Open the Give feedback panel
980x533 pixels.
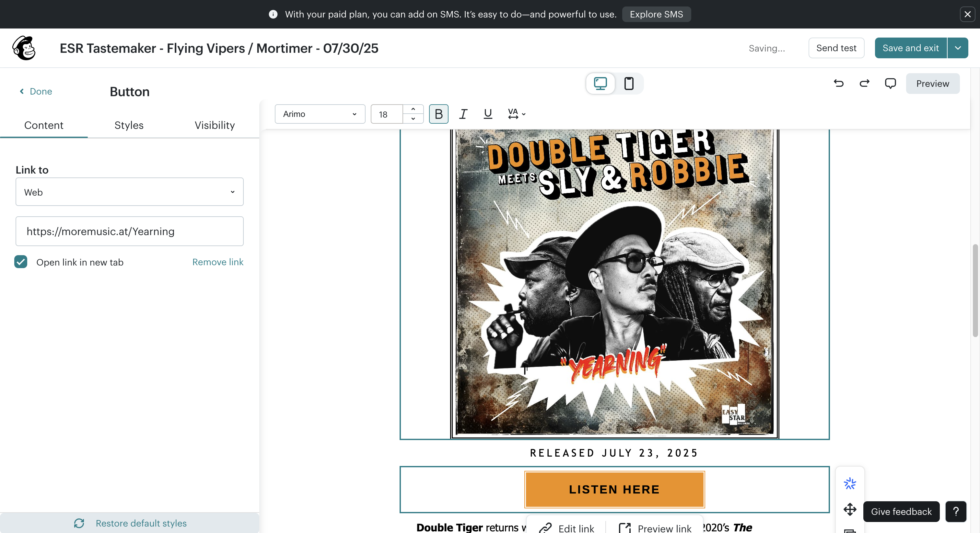[901, 511]
